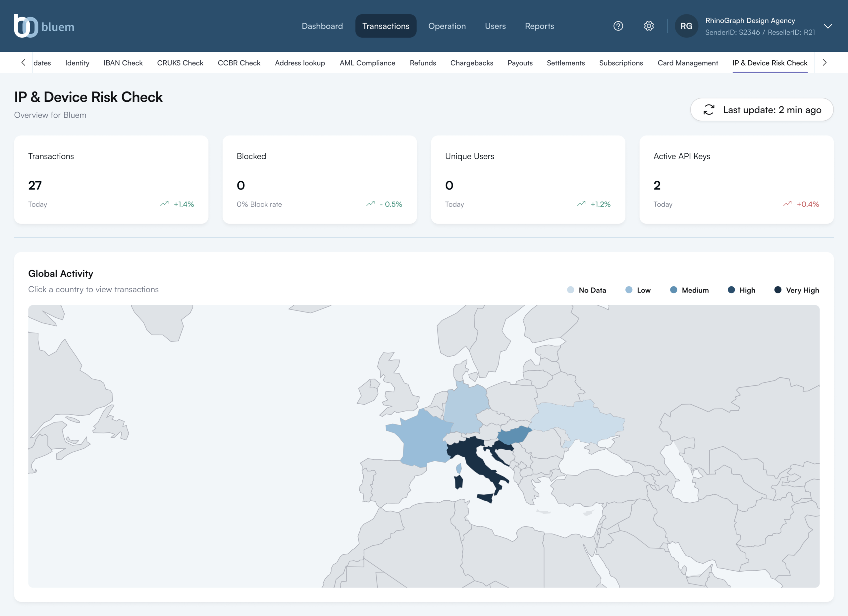
Task: Move the subnavigation tabs left with the arrow
Action: coord(23,62)
